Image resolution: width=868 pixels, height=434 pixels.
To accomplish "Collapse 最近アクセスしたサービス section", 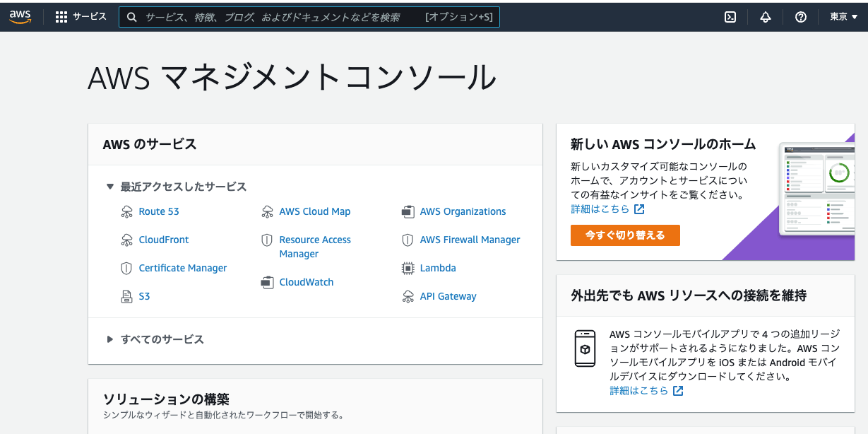I will click(177, 187).
